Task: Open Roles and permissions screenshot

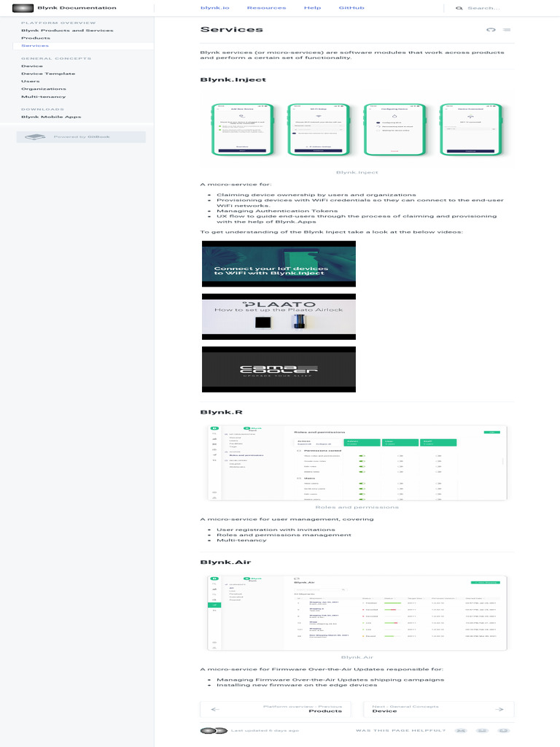Action: tap(357, 463)
